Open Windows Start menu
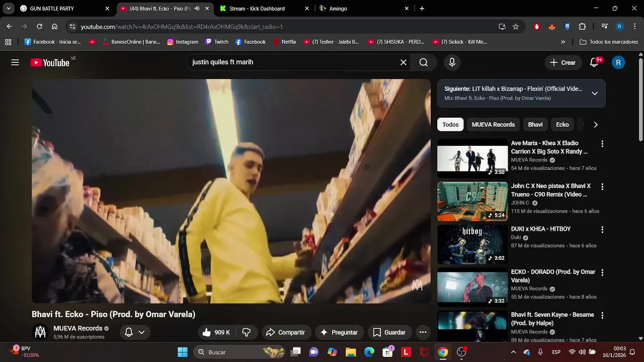The height and width of the screenshot is (362, 644). point(183,352)
